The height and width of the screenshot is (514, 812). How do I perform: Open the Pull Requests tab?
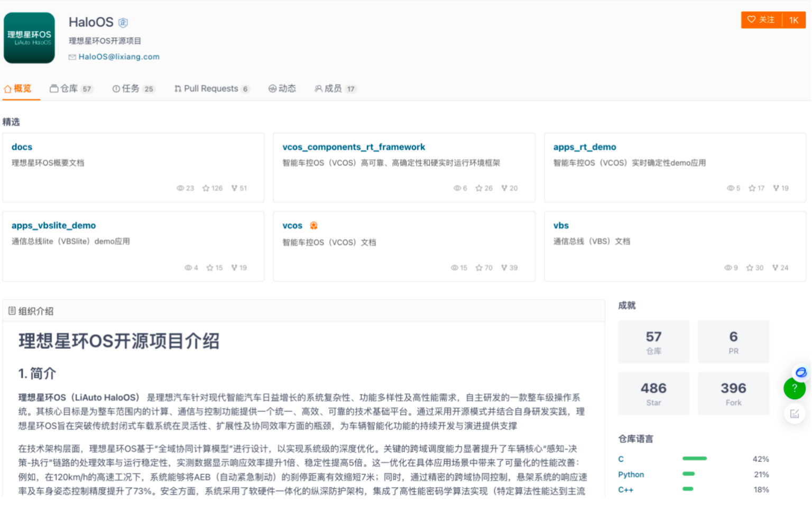point(211,88)
